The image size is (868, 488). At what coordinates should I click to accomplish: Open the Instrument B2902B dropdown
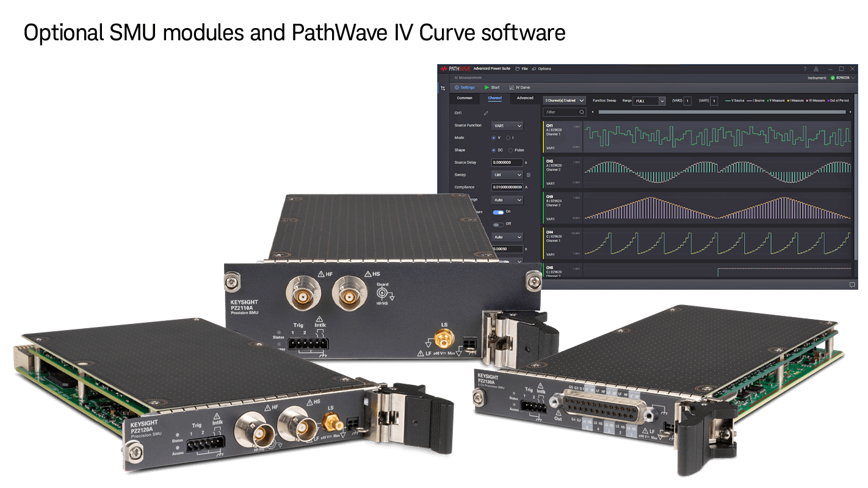[843, 78]
